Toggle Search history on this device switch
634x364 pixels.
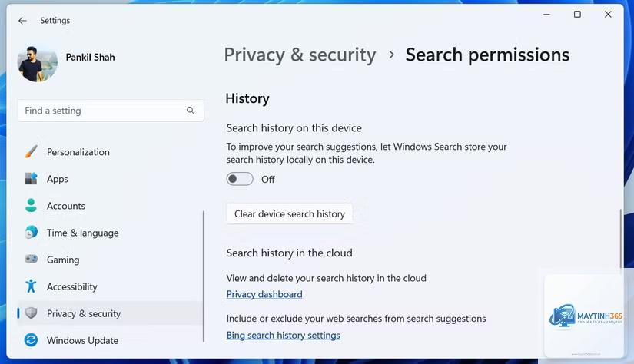[240, 179]
